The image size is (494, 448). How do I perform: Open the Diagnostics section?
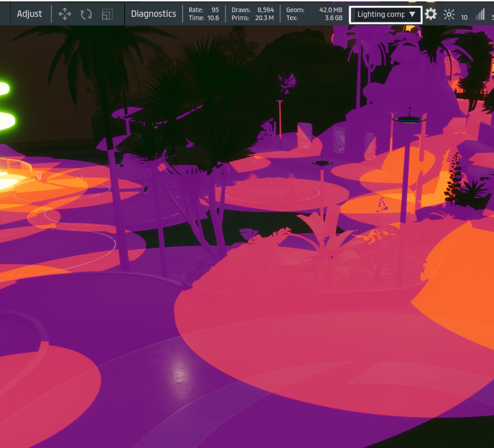(154, 14)
